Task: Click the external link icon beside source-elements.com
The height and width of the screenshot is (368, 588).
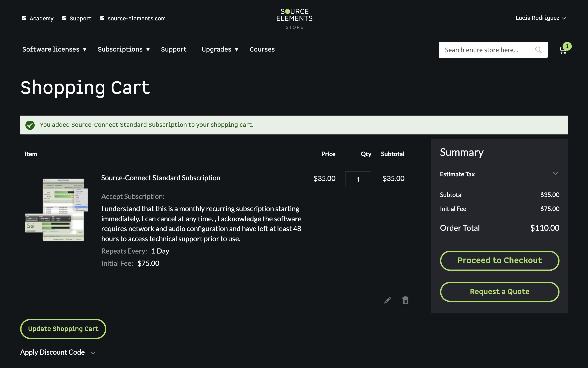Action: [102, 18]
